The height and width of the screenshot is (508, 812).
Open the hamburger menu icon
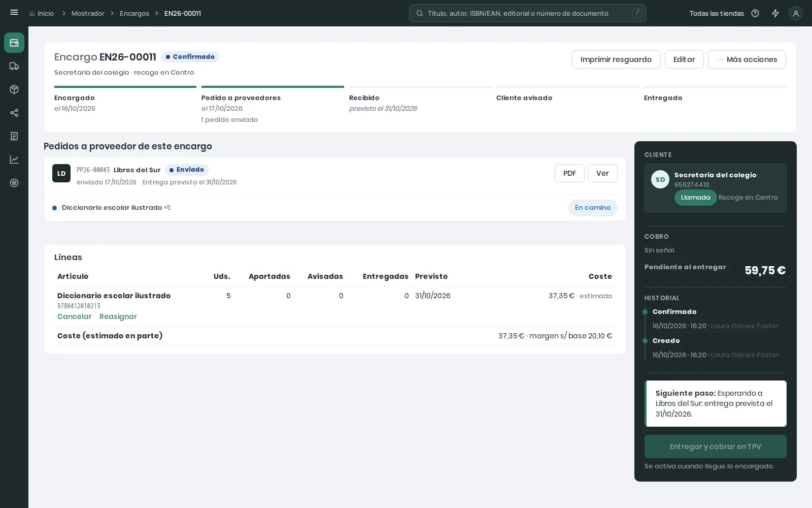pos(14,13)
